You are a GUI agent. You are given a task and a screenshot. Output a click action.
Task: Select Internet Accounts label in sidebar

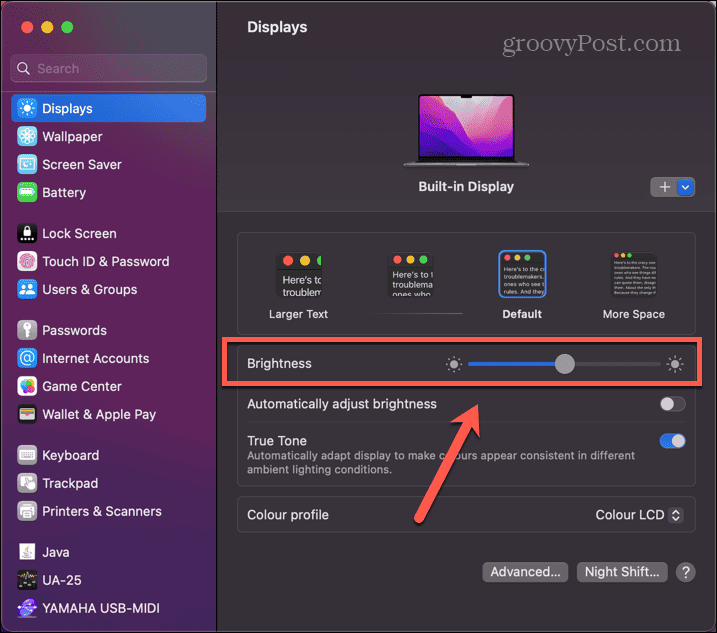96,358
